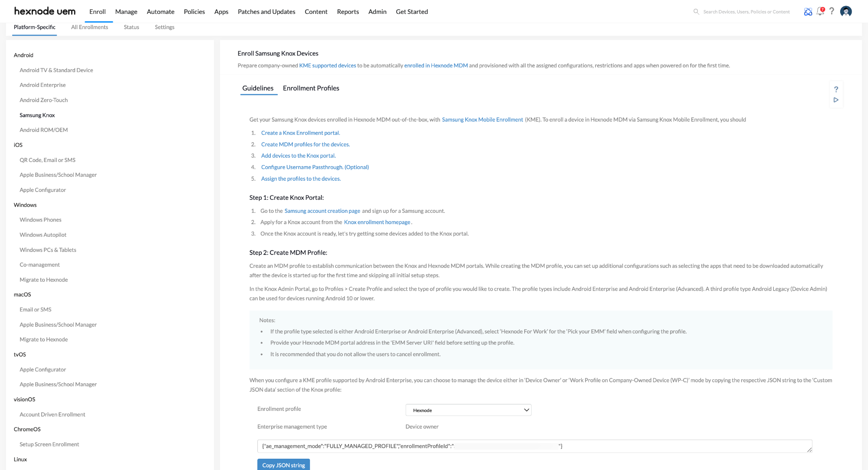Click the help icon in the side panel
Screen dimensions: 868x470
[836, 89]
